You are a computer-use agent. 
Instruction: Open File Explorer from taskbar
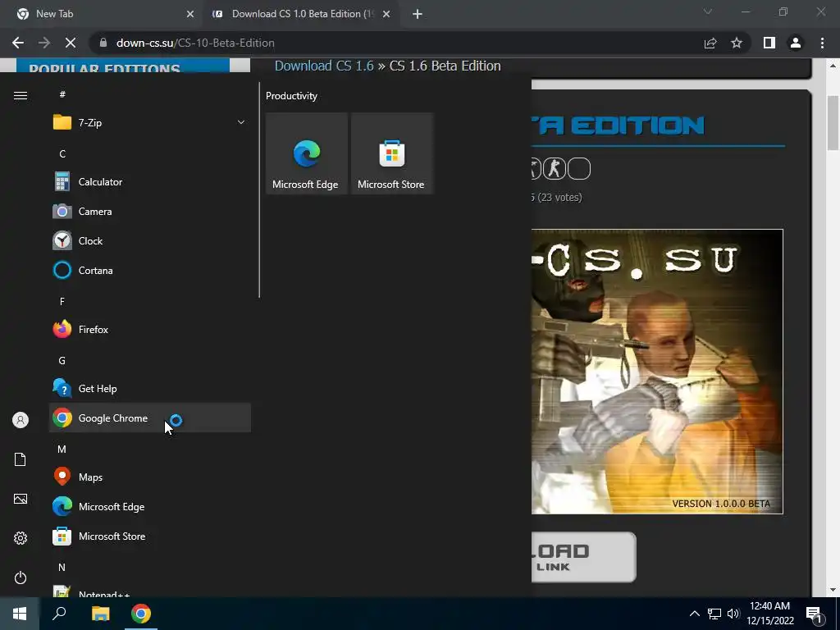(x=100, y=614)
